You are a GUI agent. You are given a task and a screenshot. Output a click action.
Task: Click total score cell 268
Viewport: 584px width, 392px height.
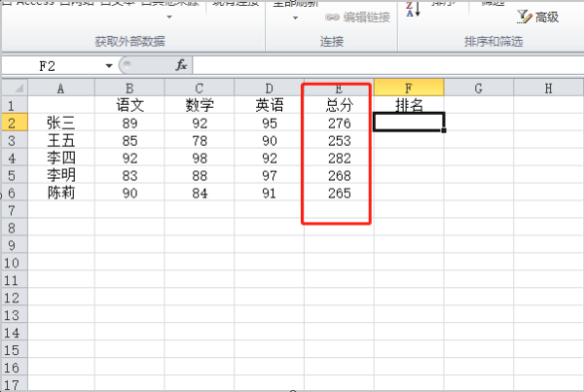[x=339, y=175]
